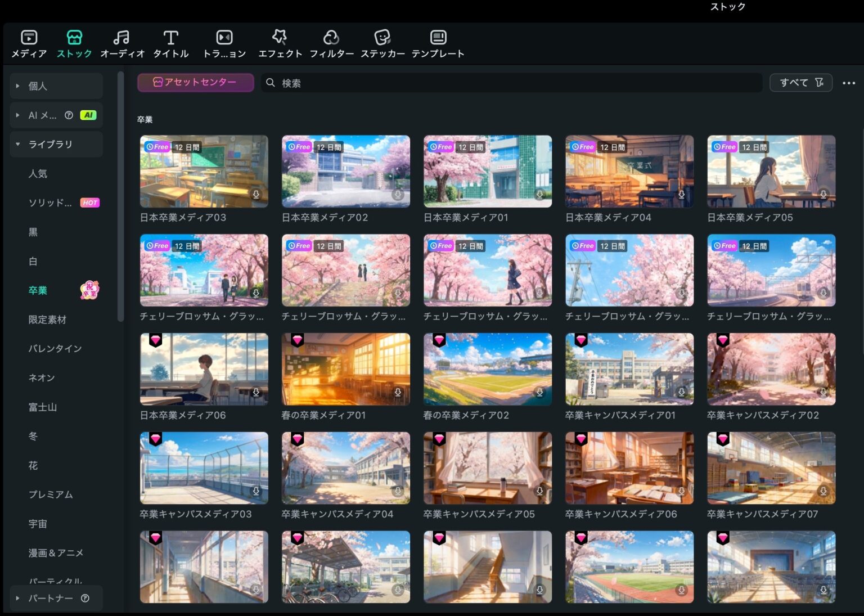
Task: Open the アセットセンター
Action: (x=195, y=82)
